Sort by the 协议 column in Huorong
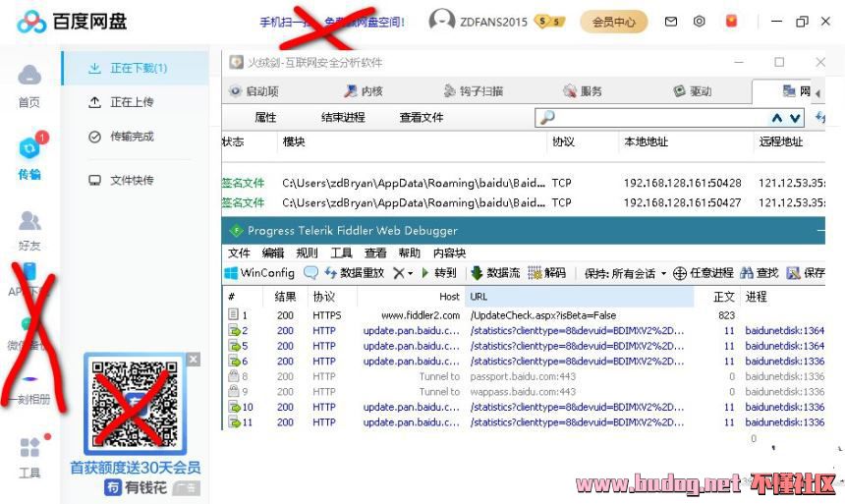Viewport: 845px width, 504px height. pyautogui.click(x=564, y=141)
